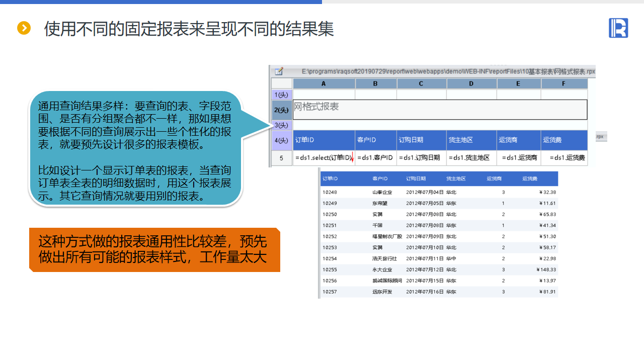Click the merged cell containing 网格式报表
644x362 pixels.
click(x=440, y=109)
